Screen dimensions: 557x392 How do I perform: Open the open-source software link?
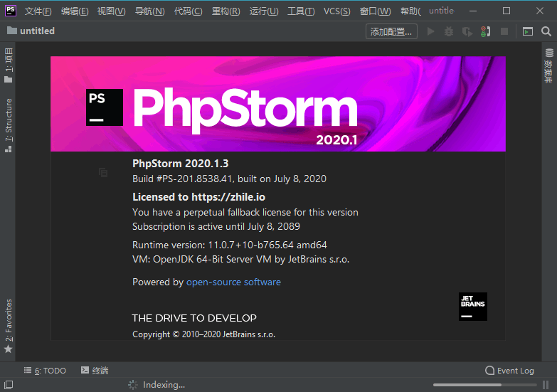[x=233, y=282]
